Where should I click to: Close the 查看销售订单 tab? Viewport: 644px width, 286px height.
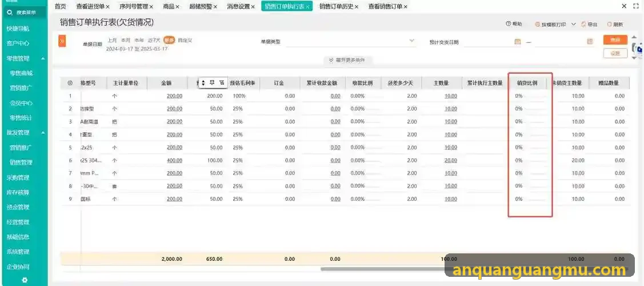(405, 6)
